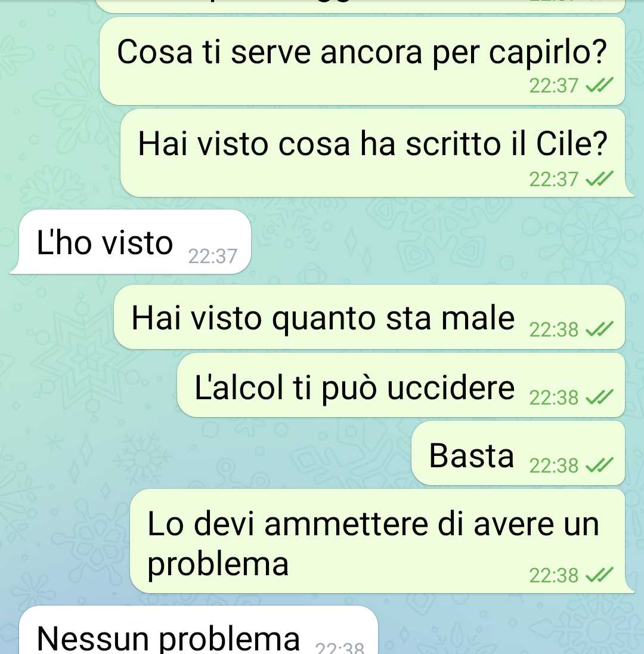Image resolution: width=644 pixels, height=654 pixels.
Task: Tap the double checkmark on "L'alcol ti può uccidere"
Action: 599,397
